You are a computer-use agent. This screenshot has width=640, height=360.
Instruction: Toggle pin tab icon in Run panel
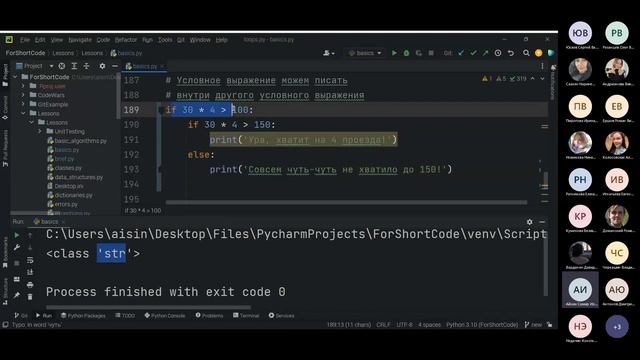(17, 295)
